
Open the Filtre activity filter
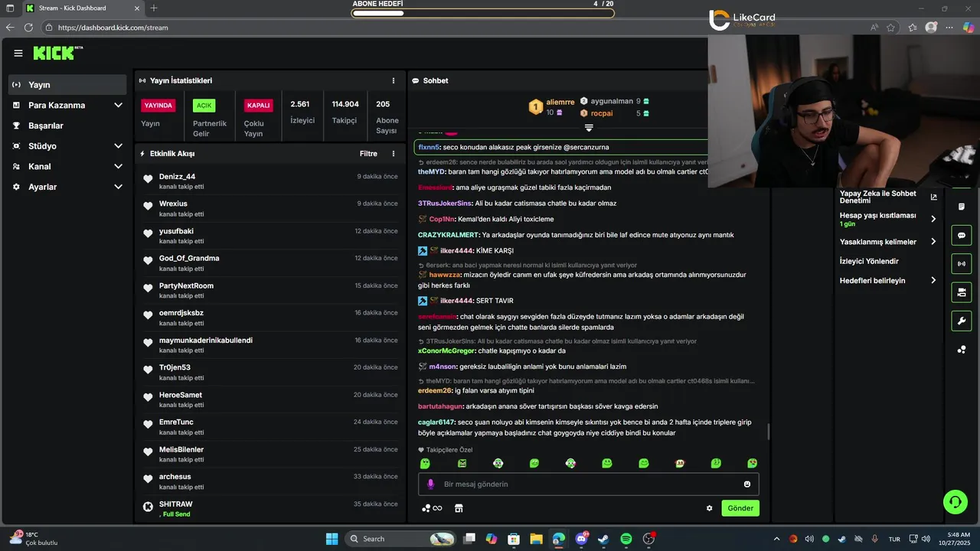(x=368, y=153)
